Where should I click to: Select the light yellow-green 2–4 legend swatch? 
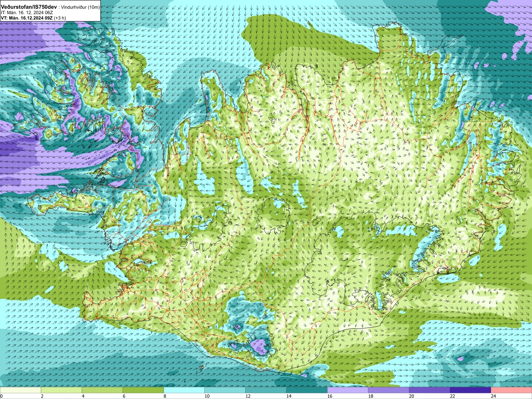coord(61,390)
